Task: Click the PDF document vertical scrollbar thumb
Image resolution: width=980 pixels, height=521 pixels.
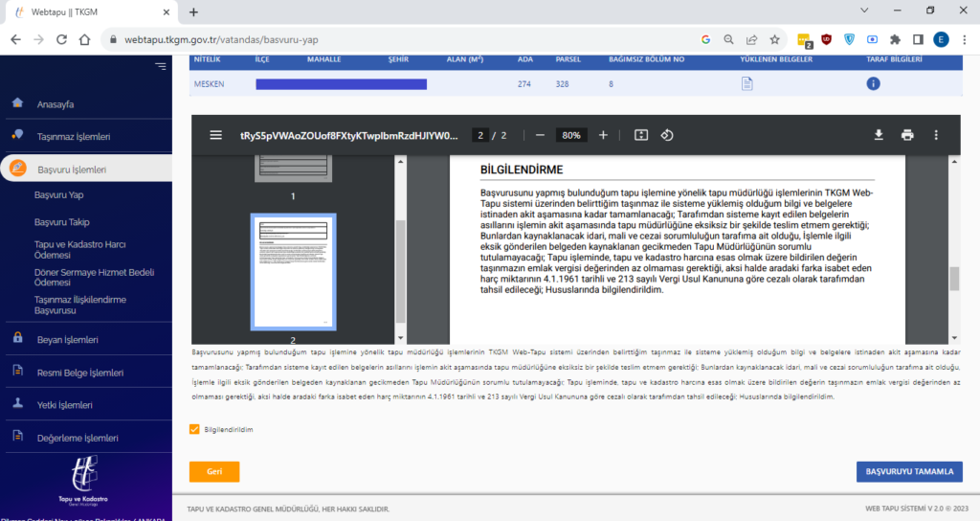Action: (954, 279)
